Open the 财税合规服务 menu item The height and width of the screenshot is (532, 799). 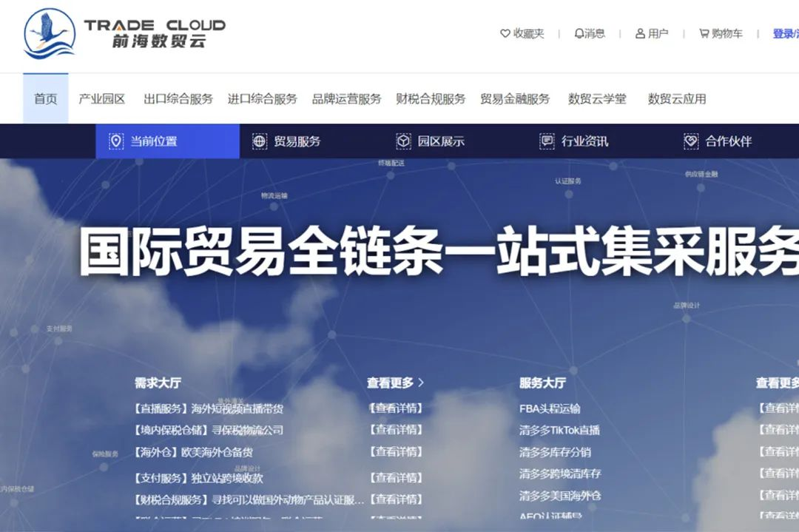tap(431, 99)
